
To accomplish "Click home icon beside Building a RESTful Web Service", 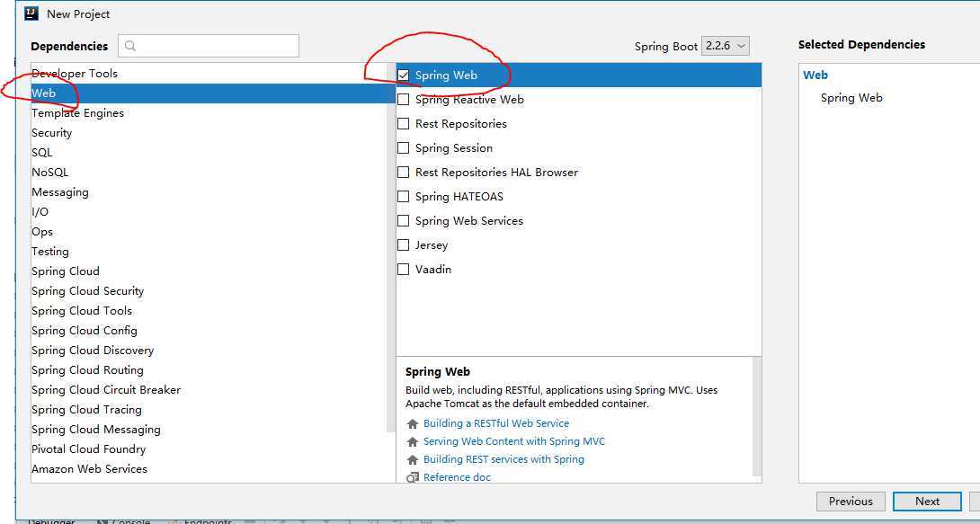I will point(413,423).
